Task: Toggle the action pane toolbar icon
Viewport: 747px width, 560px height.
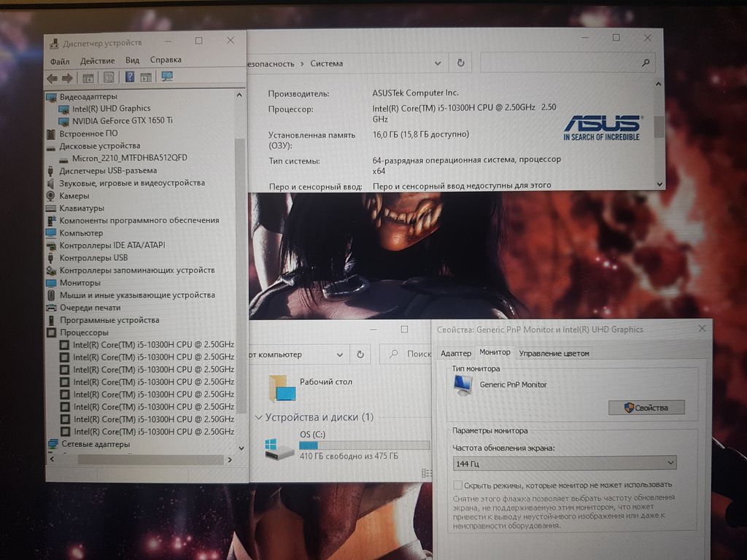Action: point(146,77)
